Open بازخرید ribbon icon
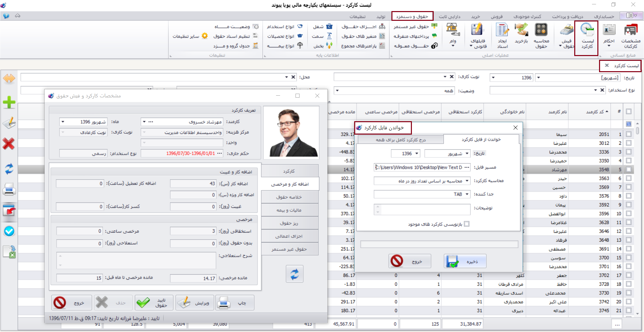 tap(522, 34)
